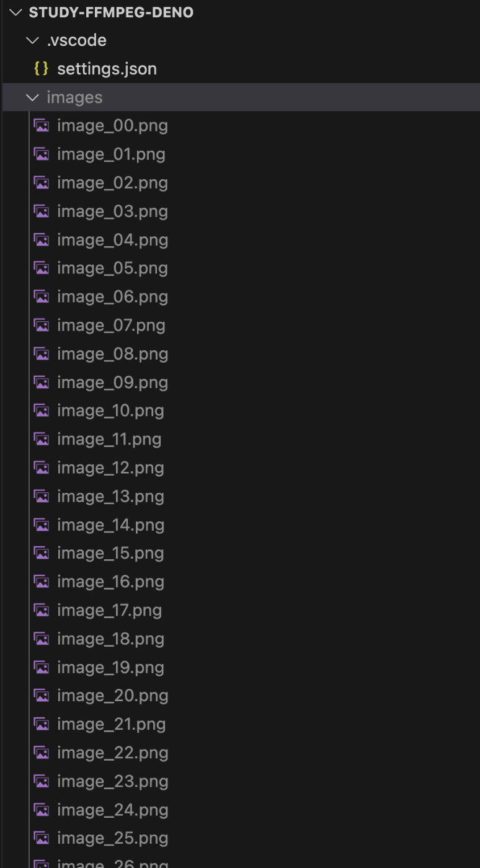Collapse the .vscode folder chevron
480x868 pixels.
pos(32,40)
